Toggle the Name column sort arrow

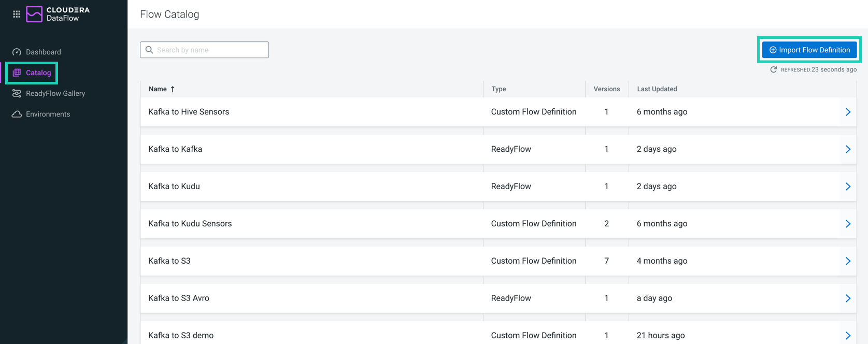[173, 89]
